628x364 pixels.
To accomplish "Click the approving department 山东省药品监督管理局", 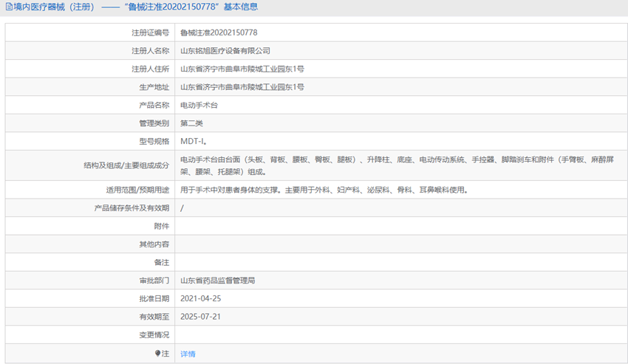I will 217,281.
